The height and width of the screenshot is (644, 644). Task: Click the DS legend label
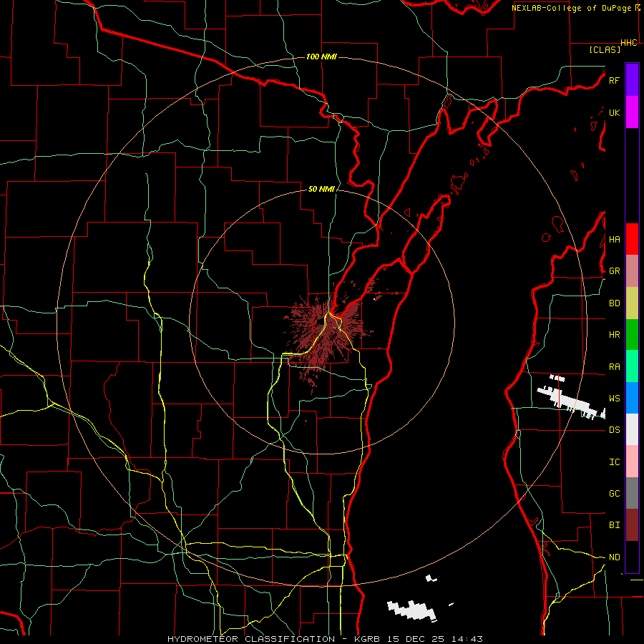(614, 430)
